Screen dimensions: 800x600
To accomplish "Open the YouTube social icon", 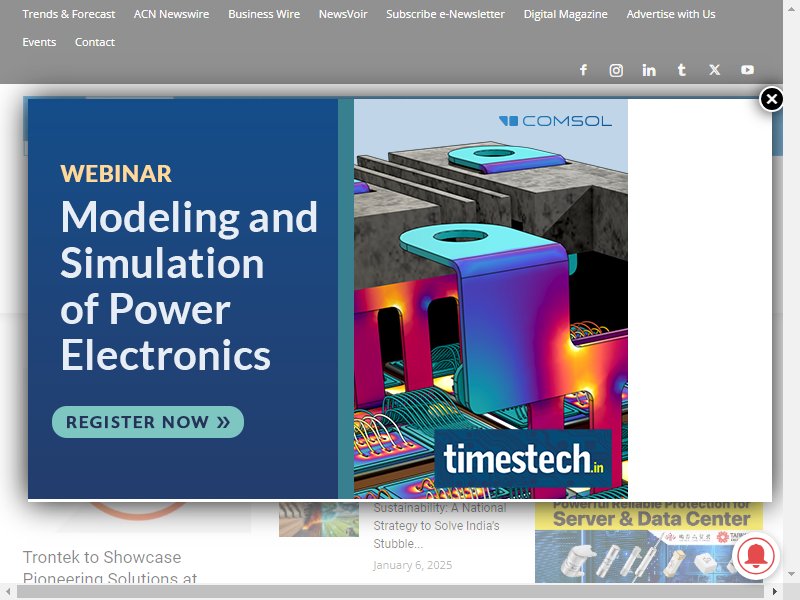I will point(747,70).
